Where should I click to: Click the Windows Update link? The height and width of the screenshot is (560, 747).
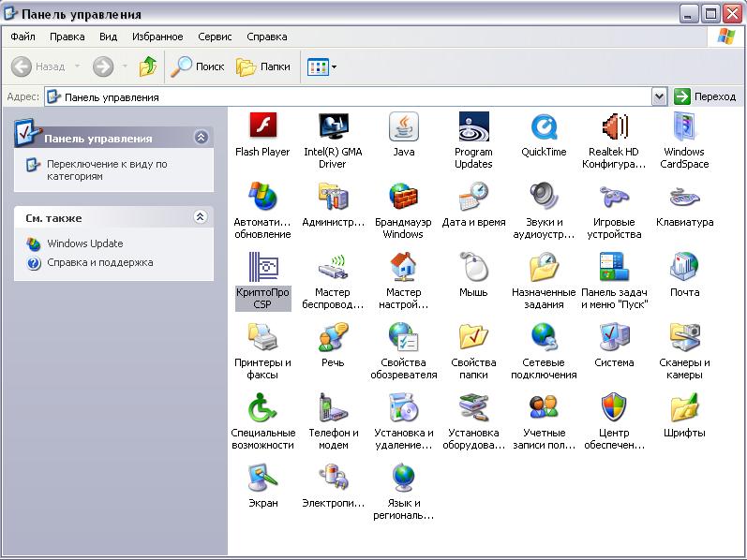84,243
